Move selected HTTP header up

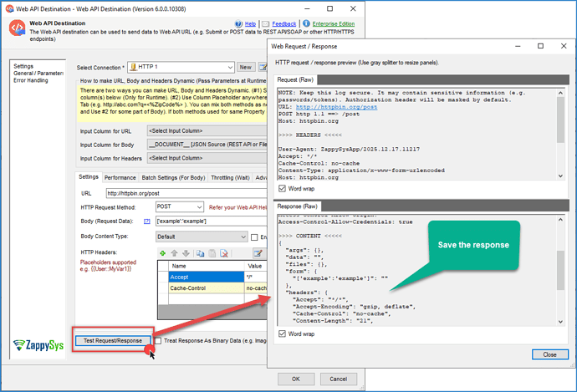click(175, 253)
